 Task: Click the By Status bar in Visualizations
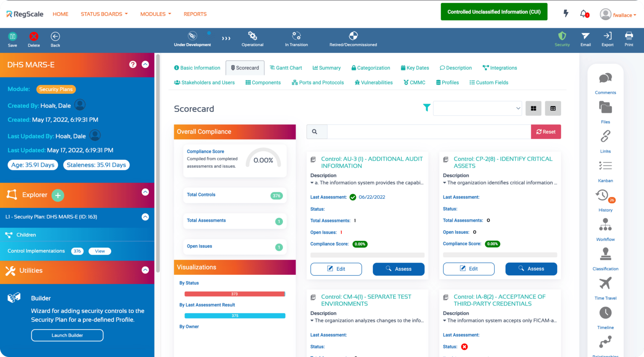(234, 294)
